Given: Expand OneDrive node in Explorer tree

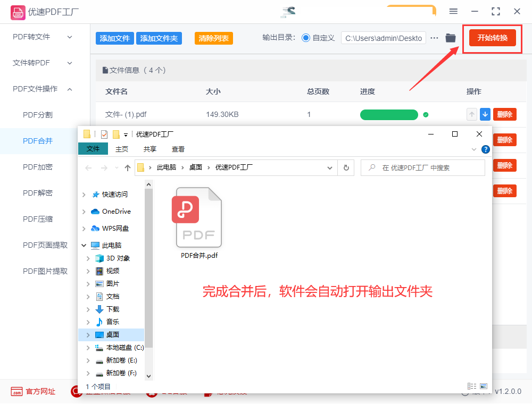Looking at the screenshot, I should pyautogui.click(x=84, y=212).
